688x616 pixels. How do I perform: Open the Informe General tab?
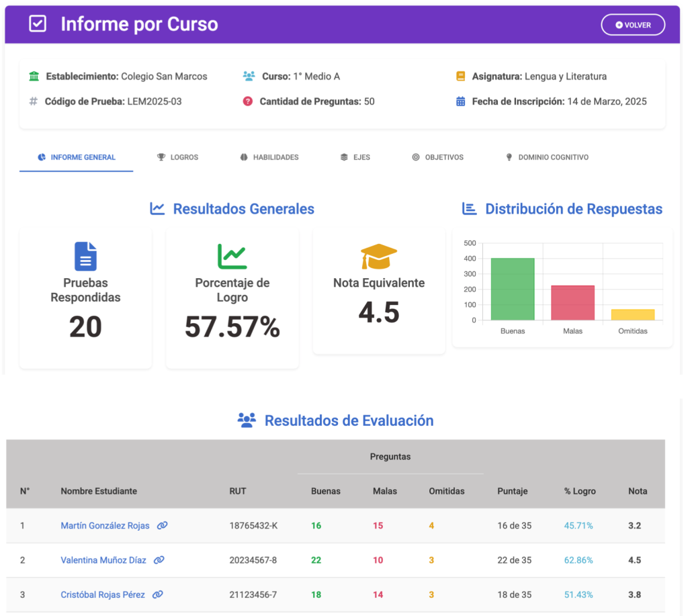click(77, 157)
